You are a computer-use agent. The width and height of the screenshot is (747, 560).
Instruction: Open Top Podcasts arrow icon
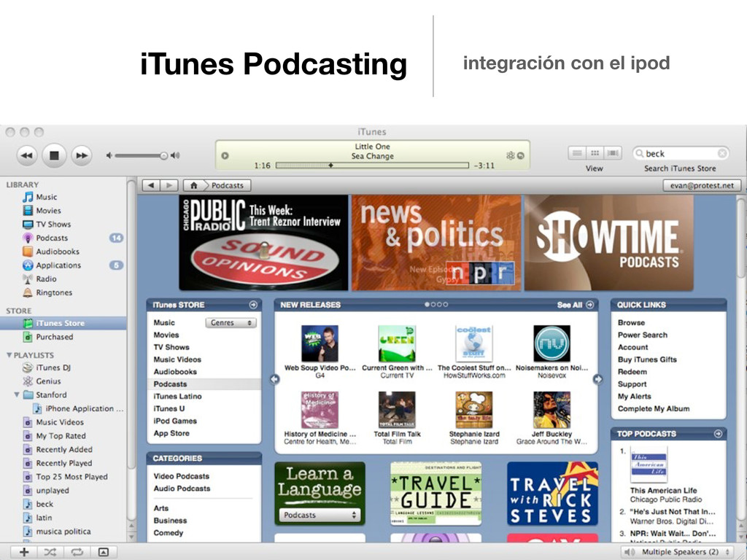coord(718,434)
